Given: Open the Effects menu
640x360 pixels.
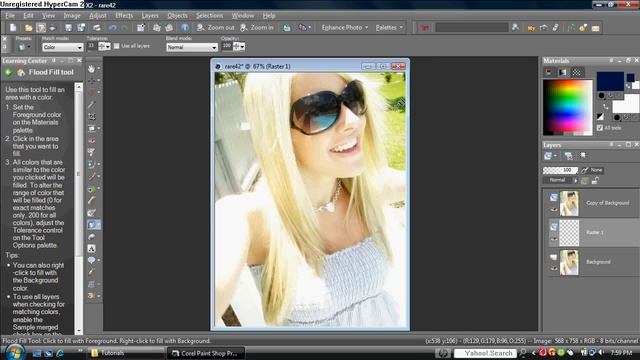Looking at the screenshot, I should (x=124, y=16).
